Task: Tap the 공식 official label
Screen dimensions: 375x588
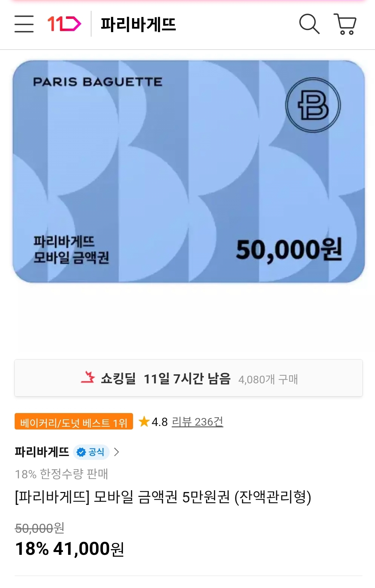Action: (96, 452)
